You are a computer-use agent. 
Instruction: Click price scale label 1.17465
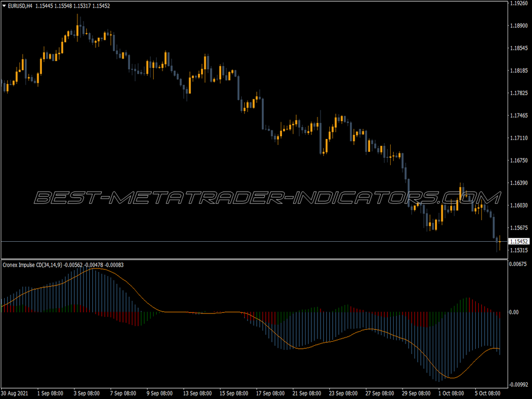pos(519,116)
